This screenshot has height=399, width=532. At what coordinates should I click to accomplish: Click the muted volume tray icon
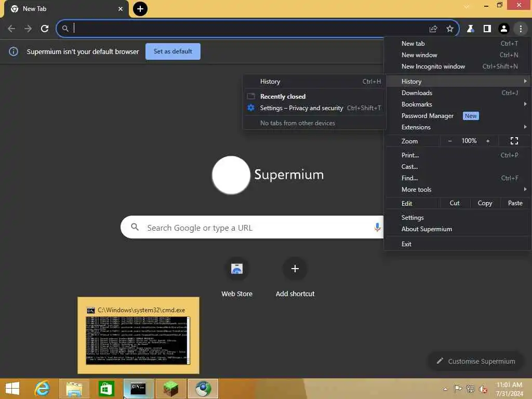click(x=484, y=389)
